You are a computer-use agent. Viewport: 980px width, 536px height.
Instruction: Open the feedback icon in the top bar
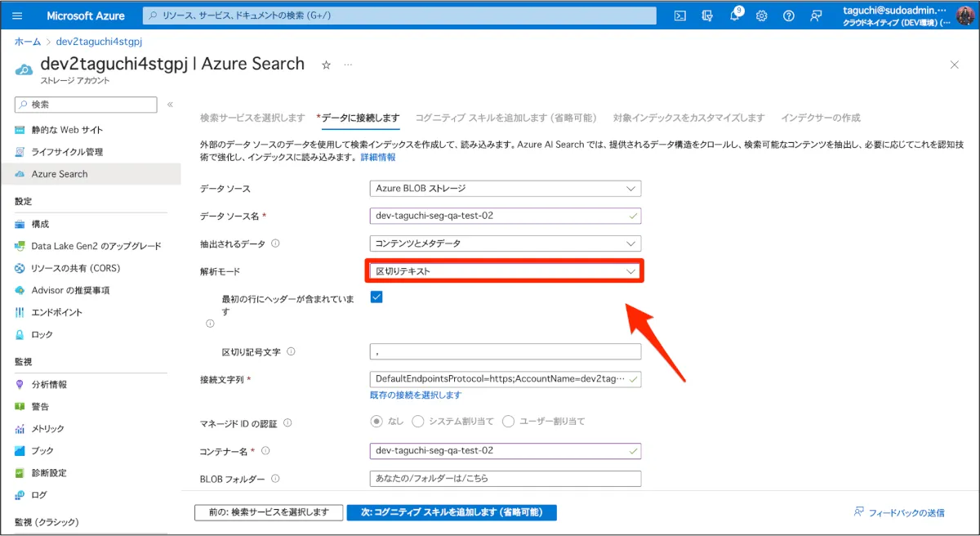coord(815,16)
